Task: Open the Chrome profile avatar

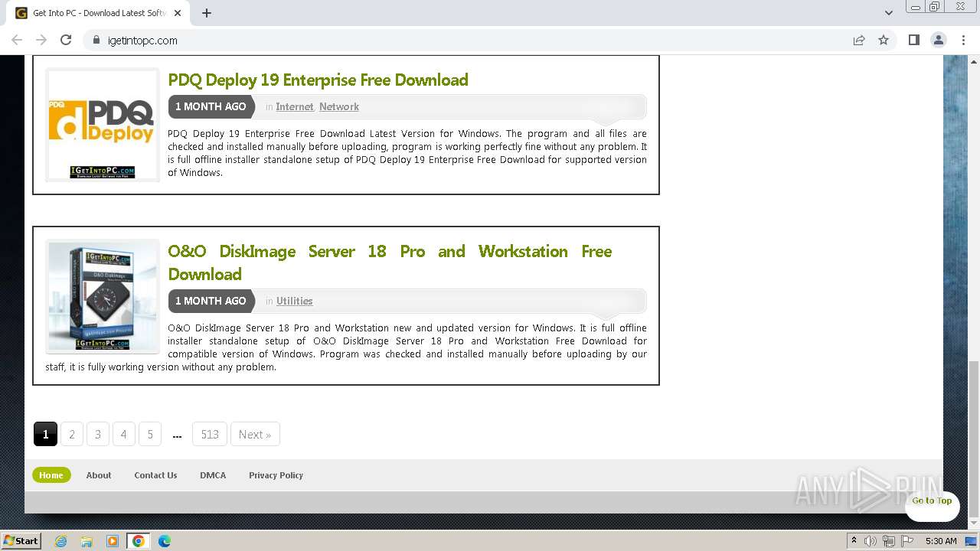Action: coord(939,40)
